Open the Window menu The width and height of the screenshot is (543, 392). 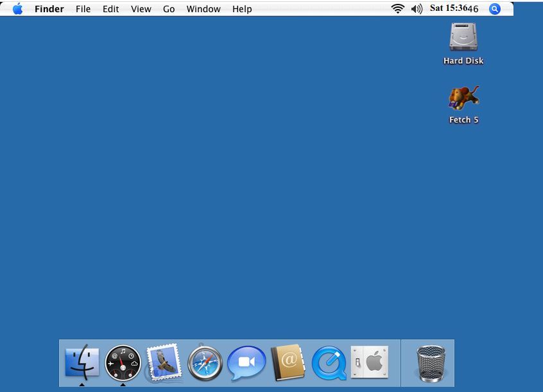point(203,9)
